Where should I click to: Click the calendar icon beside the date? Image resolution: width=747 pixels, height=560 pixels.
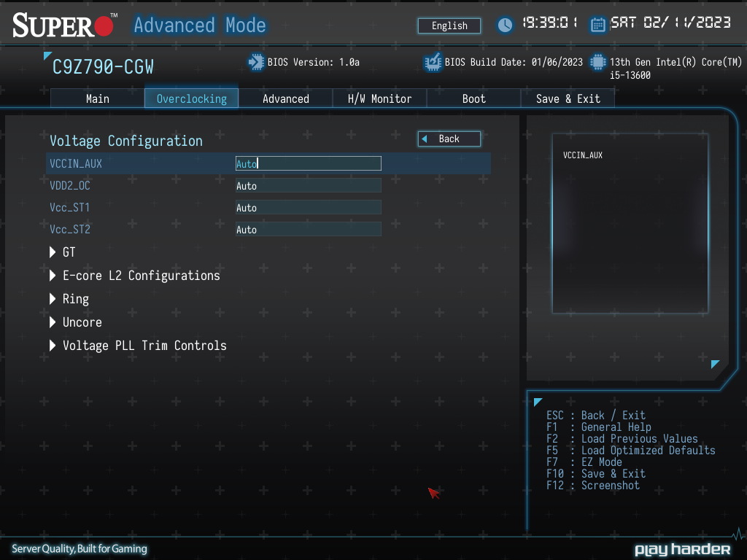(x=597, y=25)
